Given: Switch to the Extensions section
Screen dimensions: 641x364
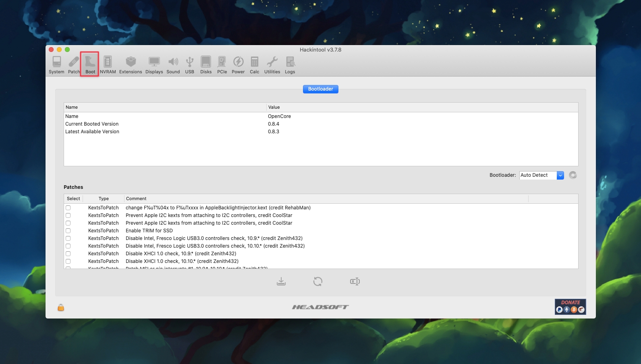Looking at the screenshot, I should (131, 64).
